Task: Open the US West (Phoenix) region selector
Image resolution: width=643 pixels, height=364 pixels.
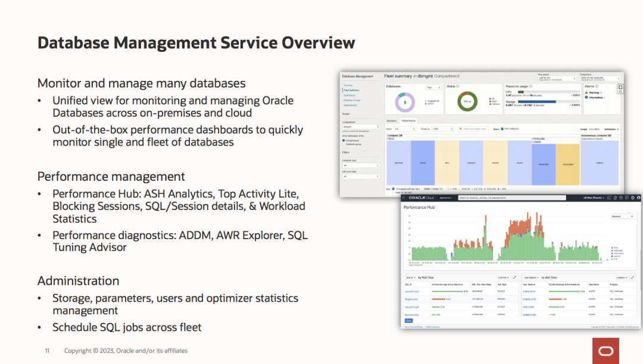Action: tap(594, 198)
